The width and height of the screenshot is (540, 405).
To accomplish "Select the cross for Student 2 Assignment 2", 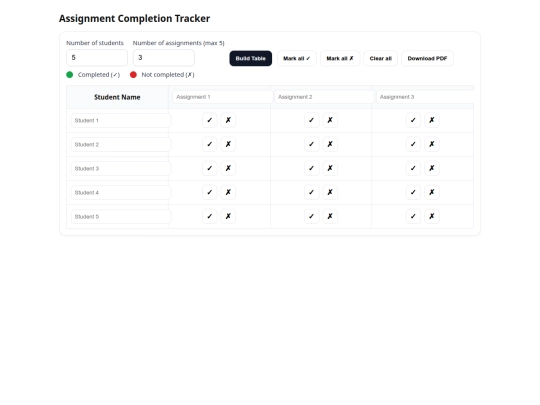I will pos(330,144).
